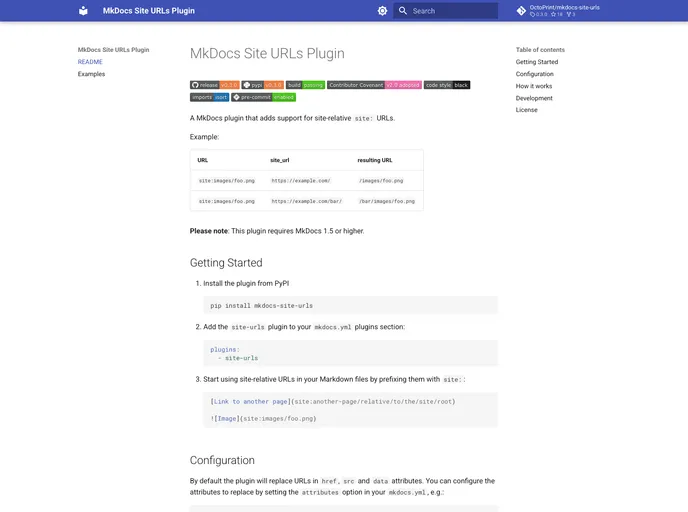The height and width of the screenshot is (512, 688).
Task: Click the git repository diamond icon
Action: (x=521, y=11)
